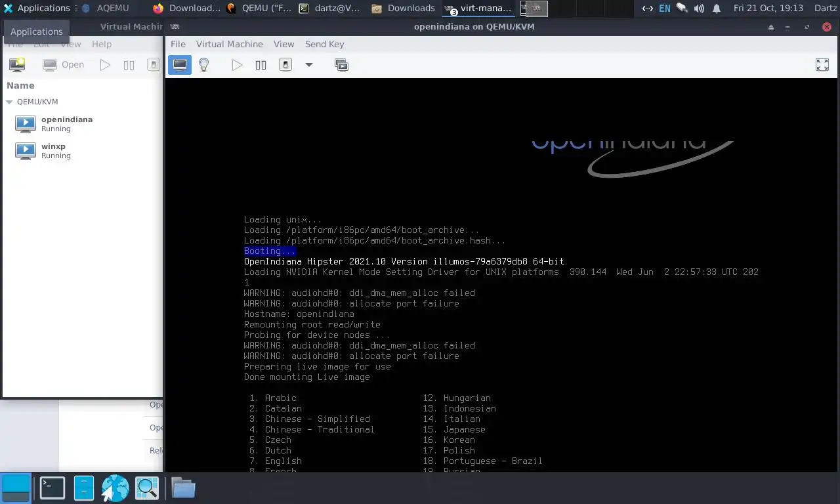The height and width of the screenshot is (504, 840).
Task: Show desktop from bottom dock
Action: (16, 488)
